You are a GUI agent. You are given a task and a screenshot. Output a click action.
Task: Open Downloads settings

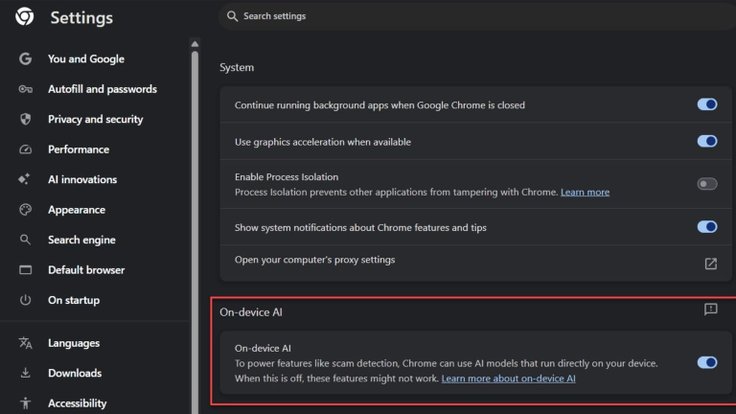click(75, 373)
